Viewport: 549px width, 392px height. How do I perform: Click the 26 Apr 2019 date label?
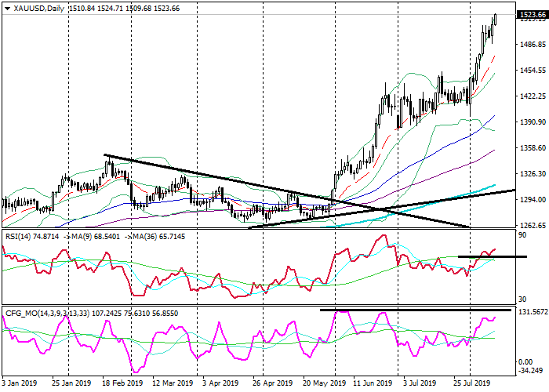coord(273,385)
